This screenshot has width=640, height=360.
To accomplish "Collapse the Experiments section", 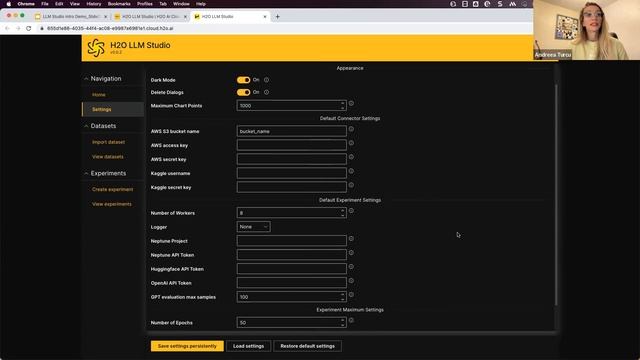I will tap(86, 173).
